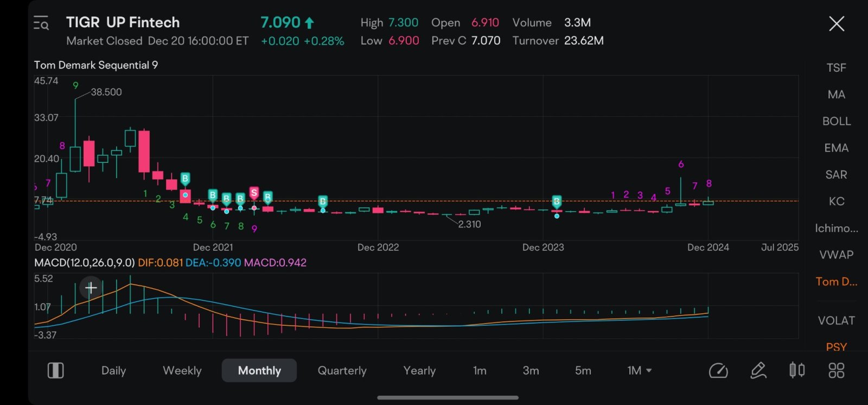
Task: Tap the High 7.300 value
Action: [x=403, y=23]
